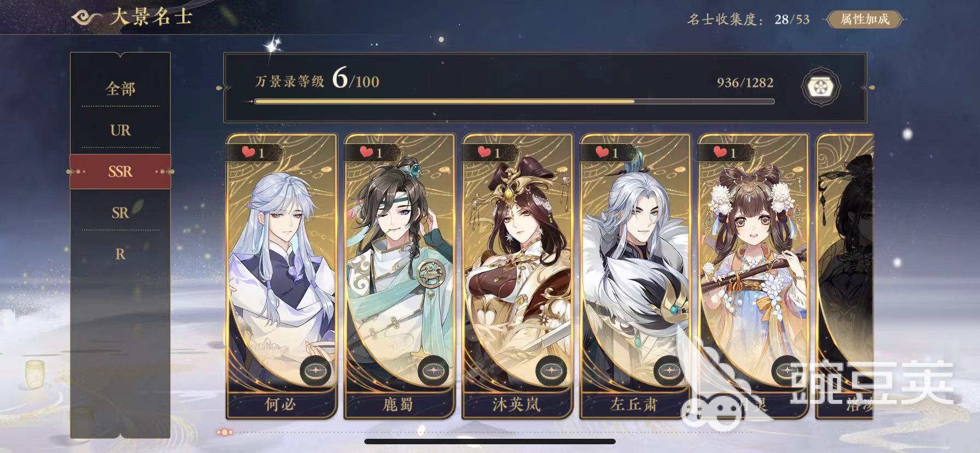Tap the compass badge on 沐英岚's card
This screenshot has width=980, height=453.
(551, 370)
